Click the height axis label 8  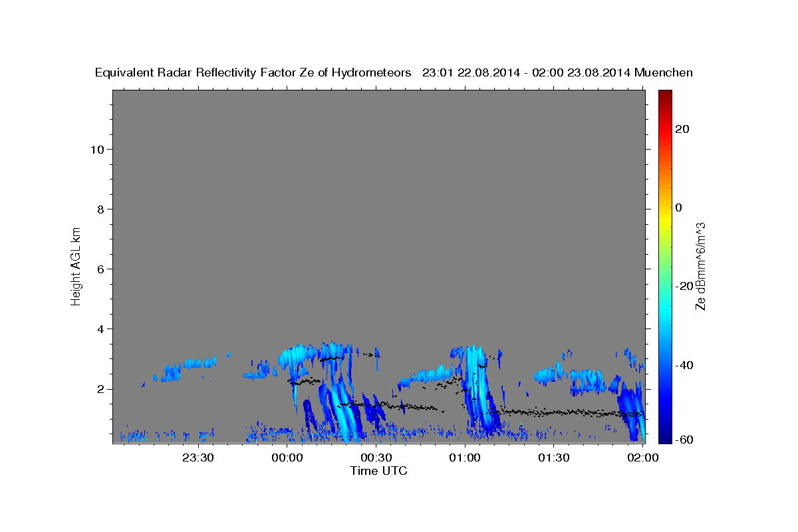tap(101, 209)
